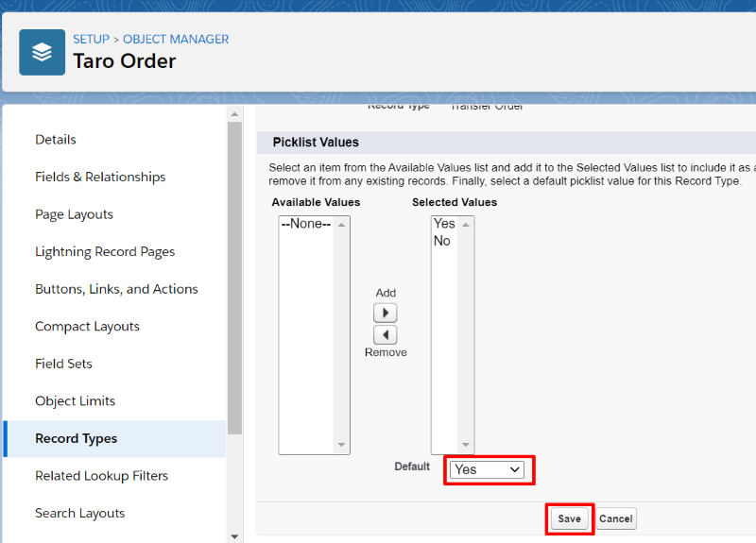
Task: Click Available Values list scroll-down arrow
Action: (x=341, y=445)
